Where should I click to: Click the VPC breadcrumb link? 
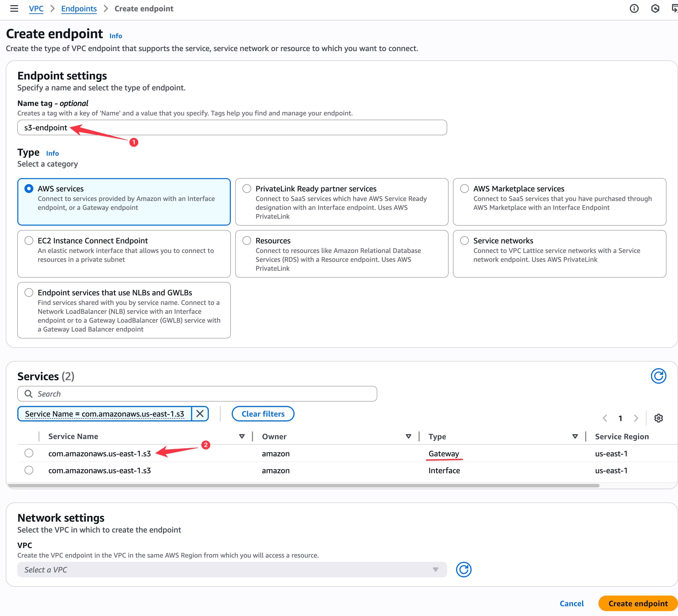coord(36,9)
